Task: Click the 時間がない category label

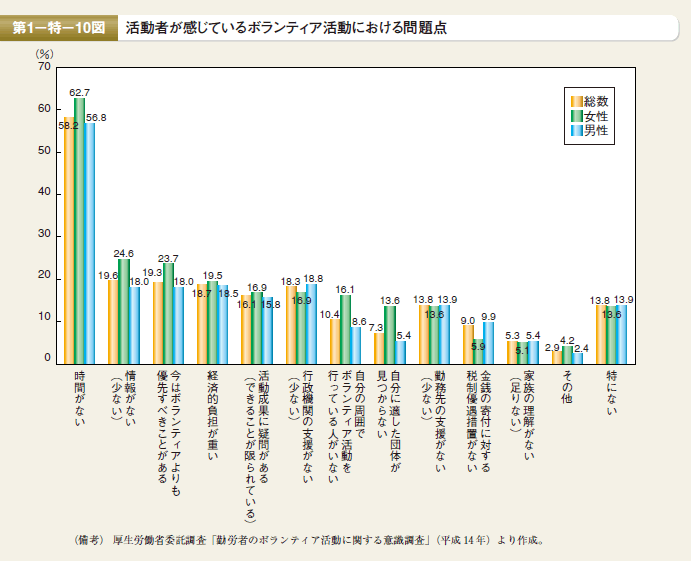Action: (x=80, y=398)
